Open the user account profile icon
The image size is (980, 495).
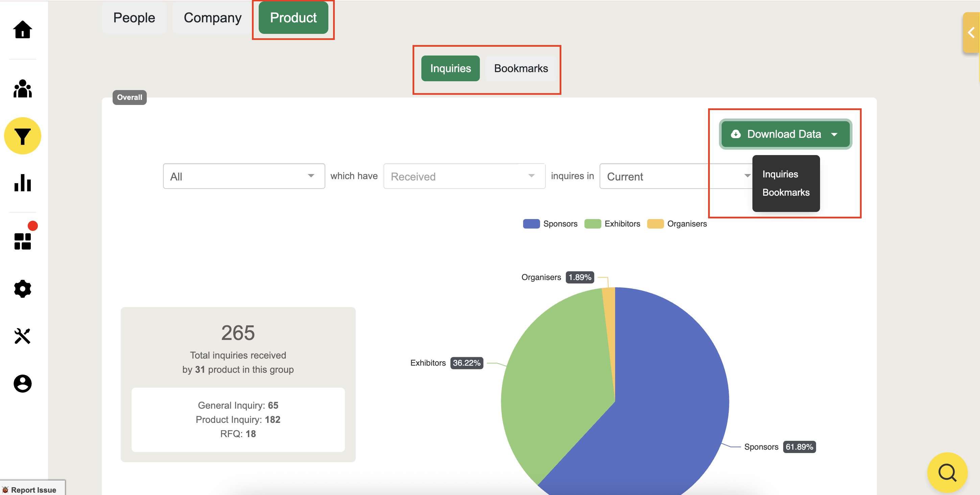tap(22, 383)
